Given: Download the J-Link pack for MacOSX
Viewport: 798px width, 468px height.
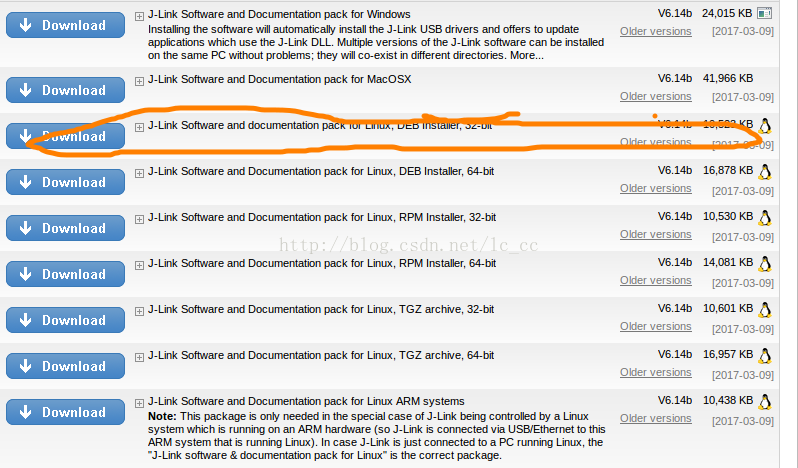Looking at the screenshot, I should point(65,90).
